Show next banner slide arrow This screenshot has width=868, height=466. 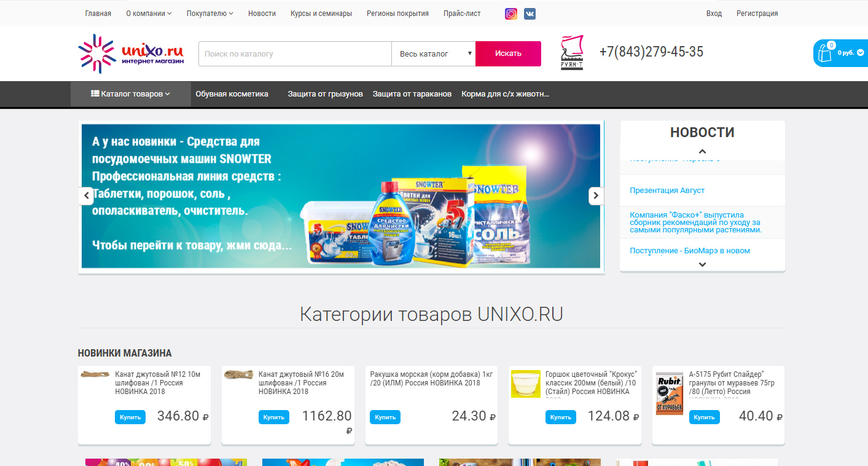click(x=596, y=195)
